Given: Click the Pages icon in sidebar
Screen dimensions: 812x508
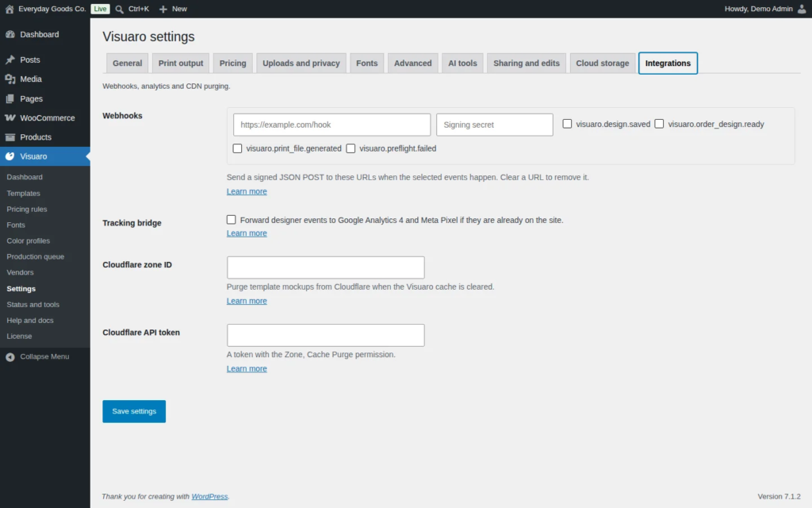Looking at the screenshot, I should point(10,98).
